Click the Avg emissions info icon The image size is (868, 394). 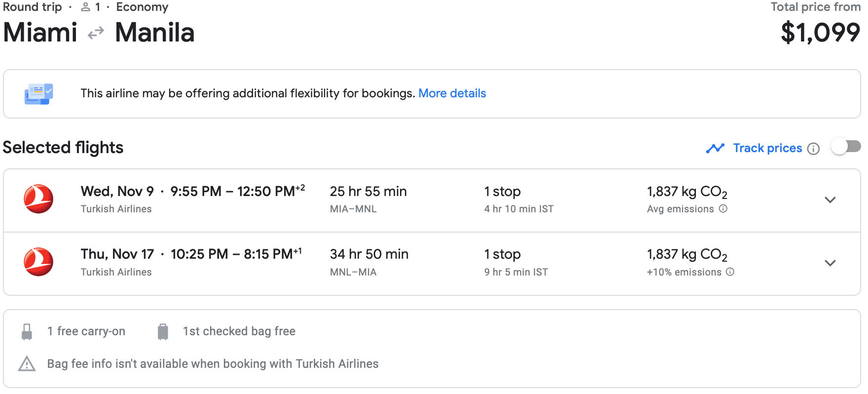click(723, 209)
